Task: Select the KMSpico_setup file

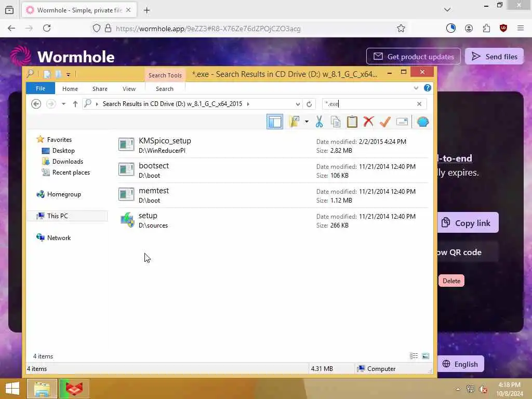Action: 273,145
